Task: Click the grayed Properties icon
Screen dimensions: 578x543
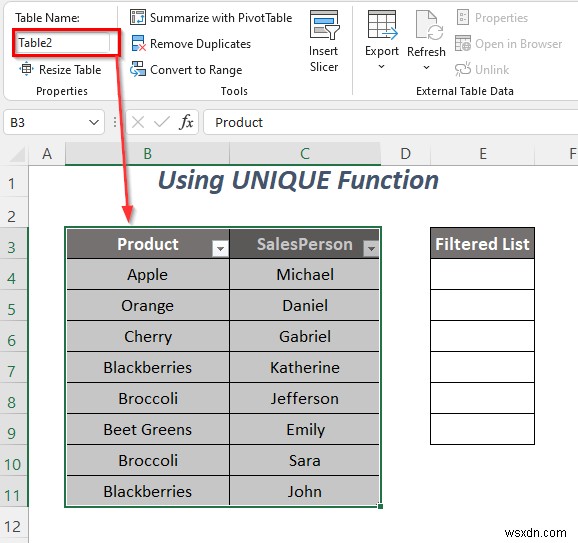Action: pos(463,17)
